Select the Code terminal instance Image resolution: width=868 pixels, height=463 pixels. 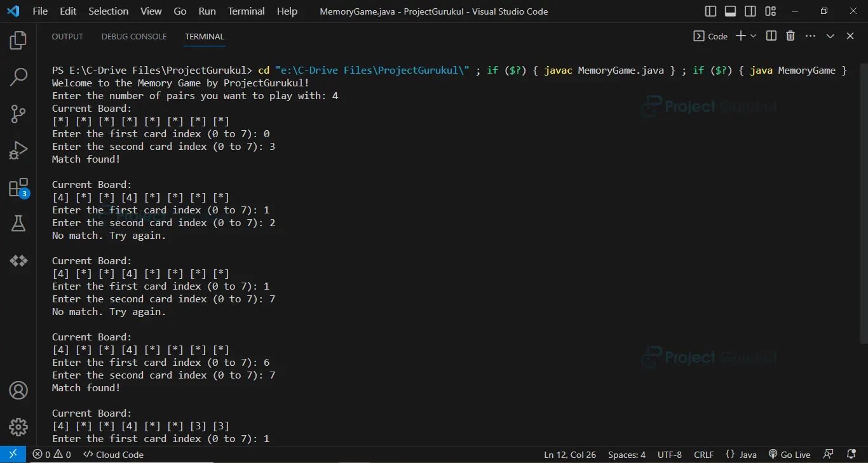710,36
